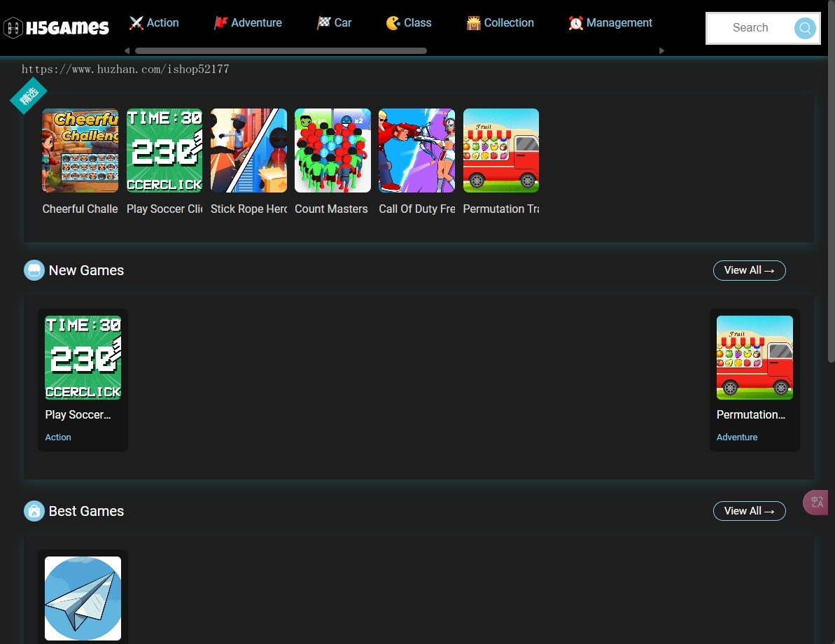
Task: Click Permutation... title in New Games
Action: [751, 414]
